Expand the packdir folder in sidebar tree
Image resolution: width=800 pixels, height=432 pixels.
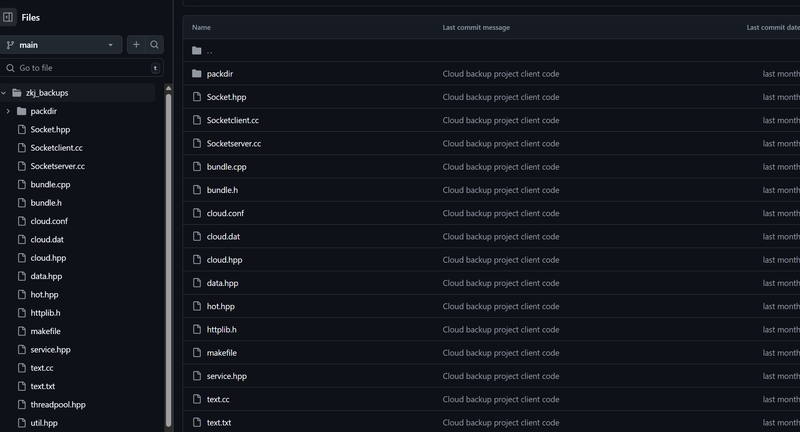coord(8,111)
